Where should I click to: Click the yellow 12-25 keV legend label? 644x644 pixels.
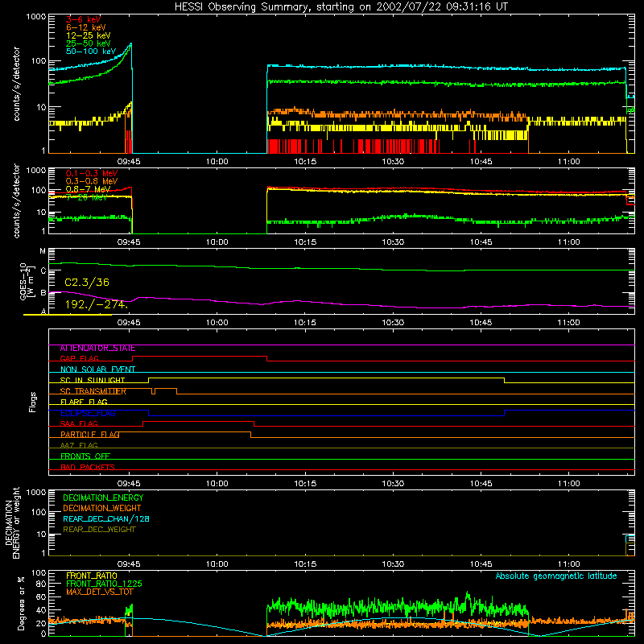[x=88, y=35]
